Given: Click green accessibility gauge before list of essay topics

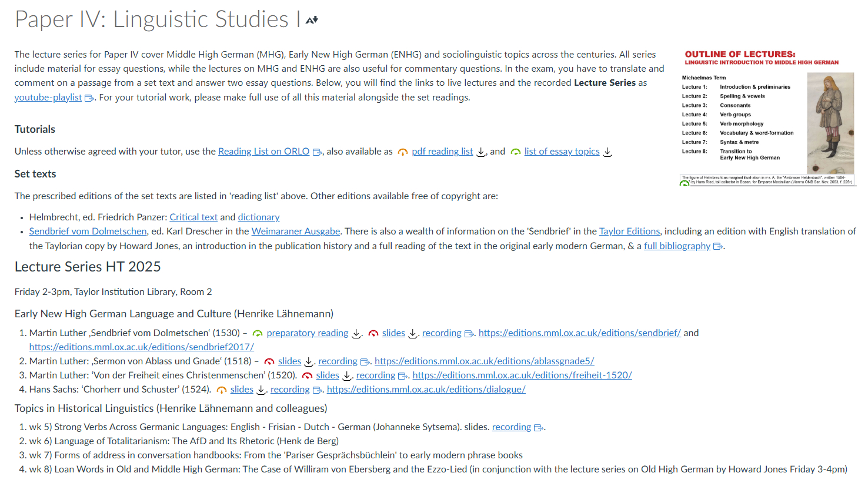Looking at the screenshot, I should [x=516, y=152].
